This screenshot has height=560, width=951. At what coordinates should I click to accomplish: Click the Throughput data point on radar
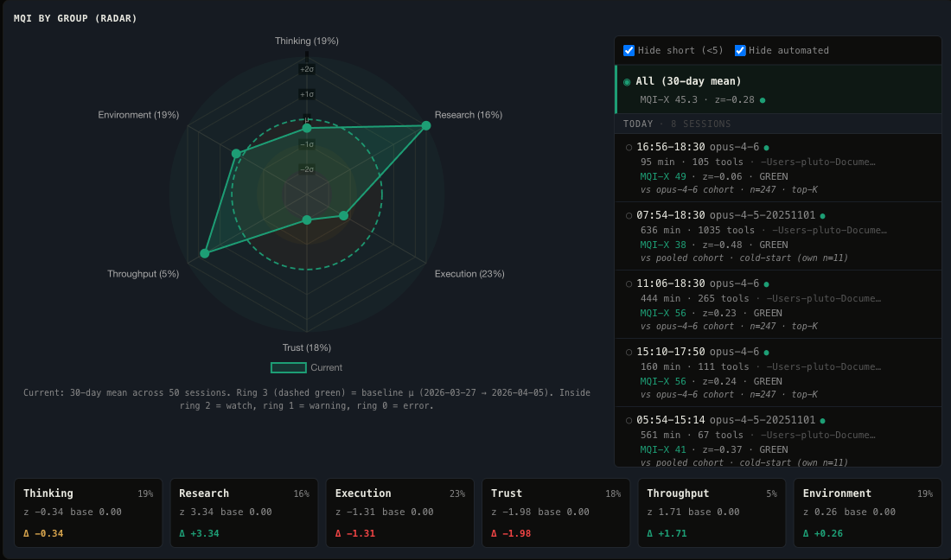coord(205,253)
